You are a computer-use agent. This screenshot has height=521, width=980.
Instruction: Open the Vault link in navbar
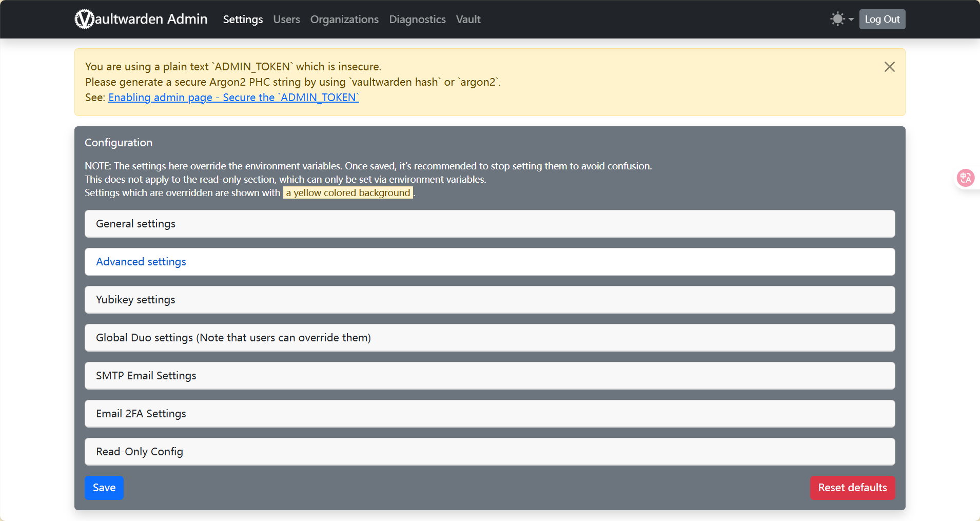[x=468, y=20]
